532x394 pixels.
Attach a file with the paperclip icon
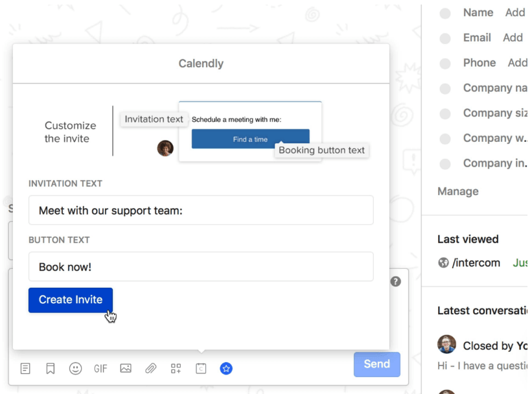(150, 368)
